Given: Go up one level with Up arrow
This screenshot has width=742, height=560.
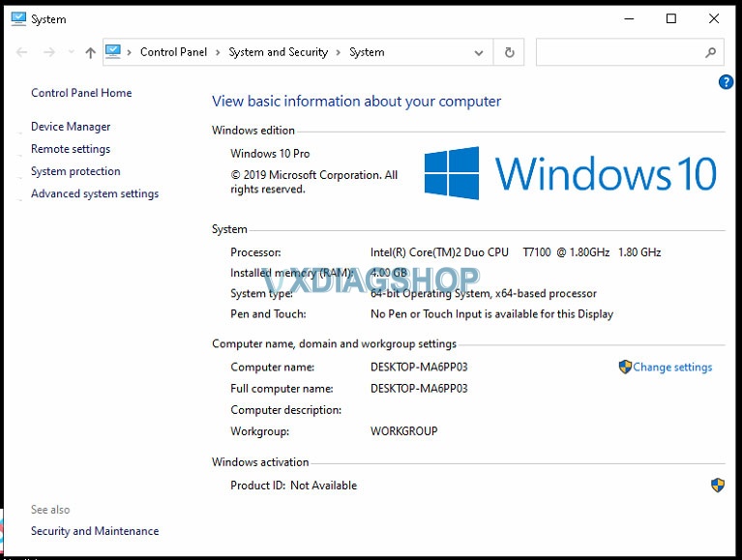Looking at the screenshot, I should click(x=90, y=52).
